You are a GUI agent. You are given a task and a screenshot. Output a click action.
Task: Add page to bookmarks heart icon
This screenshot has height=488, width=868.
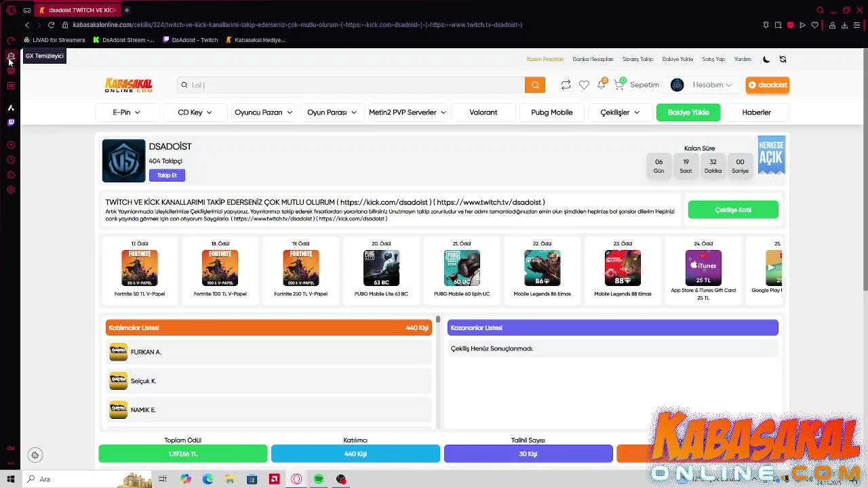(x=815, y=25)
